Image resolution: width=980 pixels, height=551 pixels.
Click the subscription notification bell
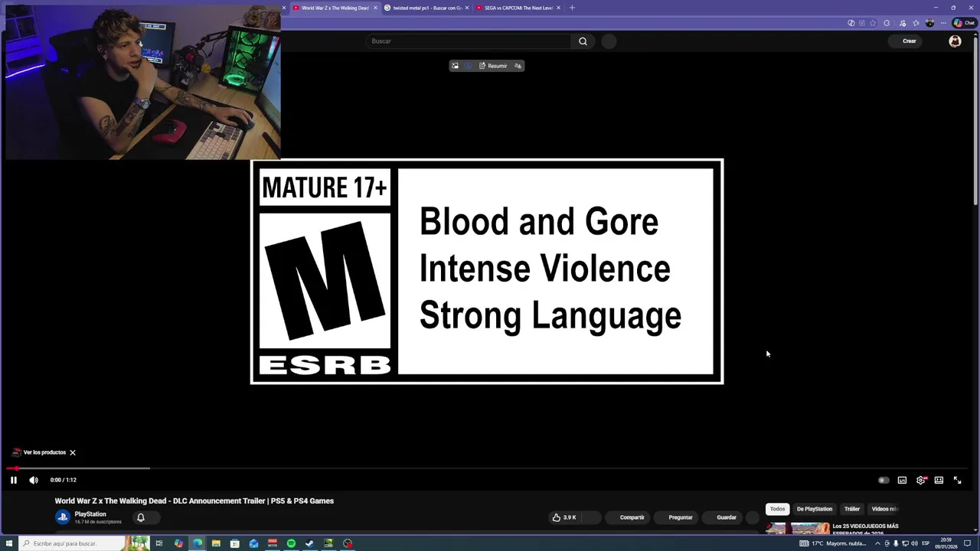tap(141, 517)
